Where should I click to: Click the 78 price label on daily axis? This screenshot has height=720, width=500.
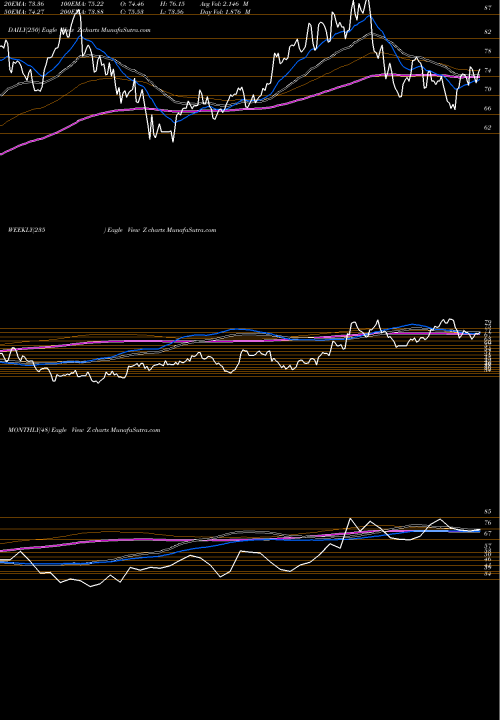pos(488,51)
